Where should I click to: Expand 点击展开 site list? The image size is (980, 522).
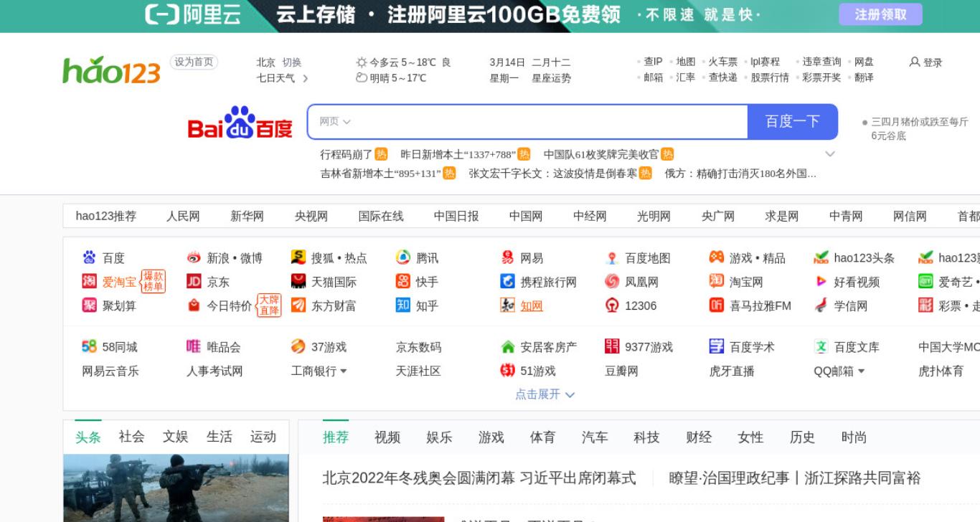coord(545,394)
